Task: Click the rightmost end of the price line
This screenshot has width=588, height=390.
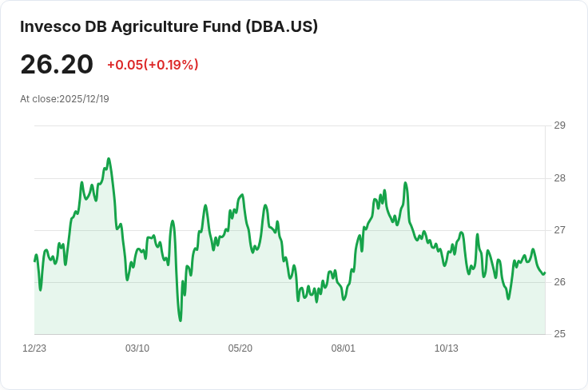Action: pos(544,273)
